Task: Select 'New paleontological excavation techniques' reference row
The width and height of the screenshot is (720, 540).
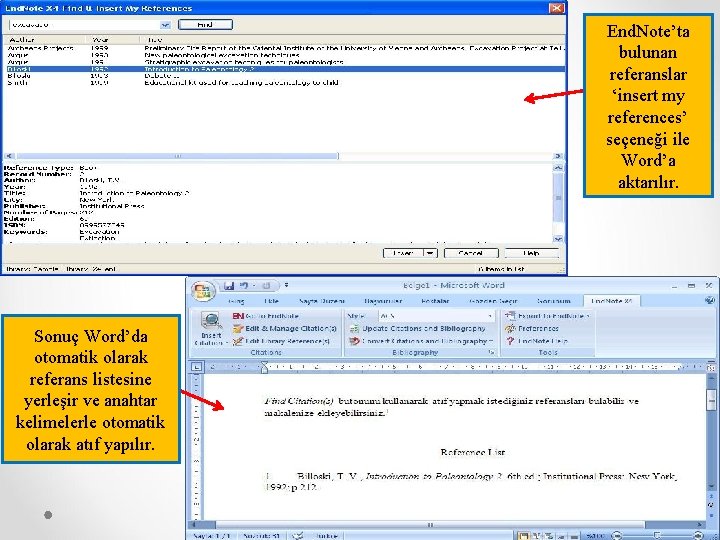Action: click(284, 55)
